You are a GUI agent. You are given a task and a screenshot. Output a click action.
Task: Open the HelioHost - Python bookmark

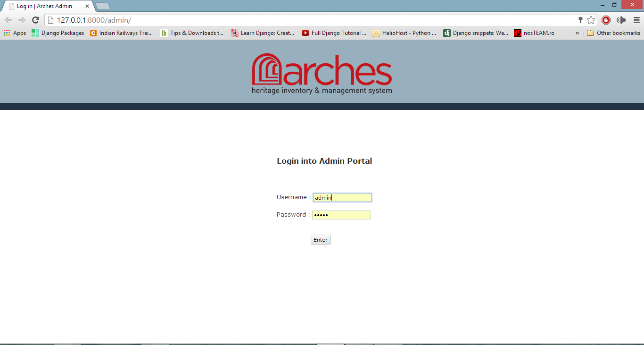pyautogui.click(x=405, y=33)
